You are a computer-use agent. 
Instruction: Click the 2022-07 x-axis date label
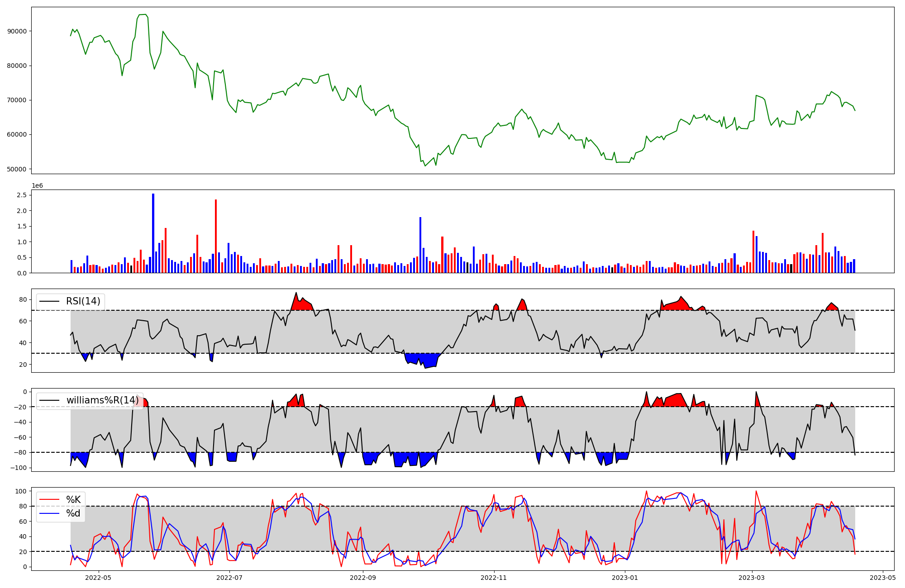(x=229, y=577)
